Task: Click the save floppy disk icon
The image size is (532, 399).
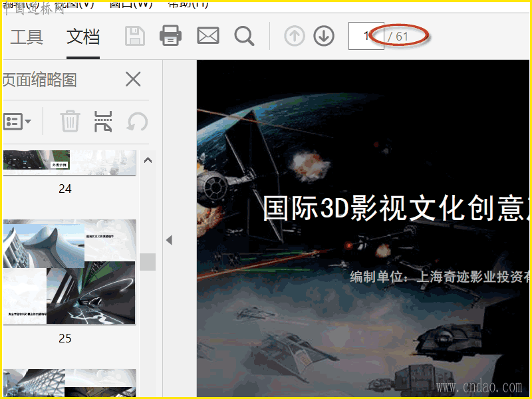Action: coord(135,36)
